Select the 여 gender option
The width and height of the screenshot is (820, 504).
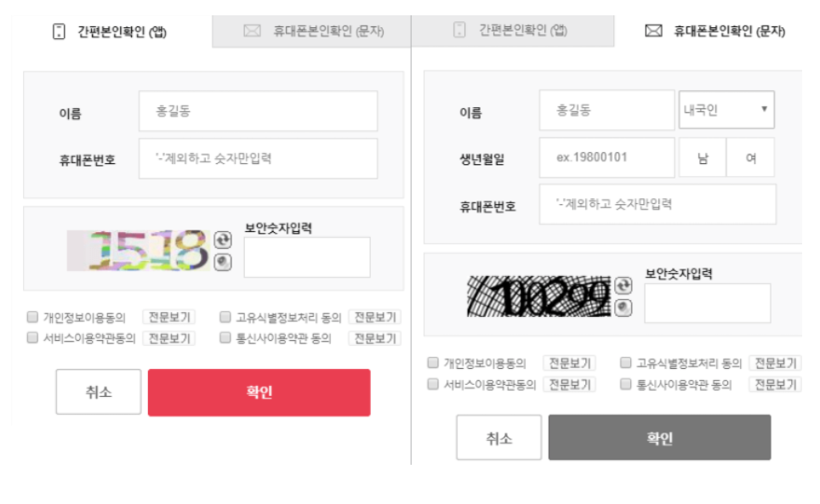click(750, 158)
